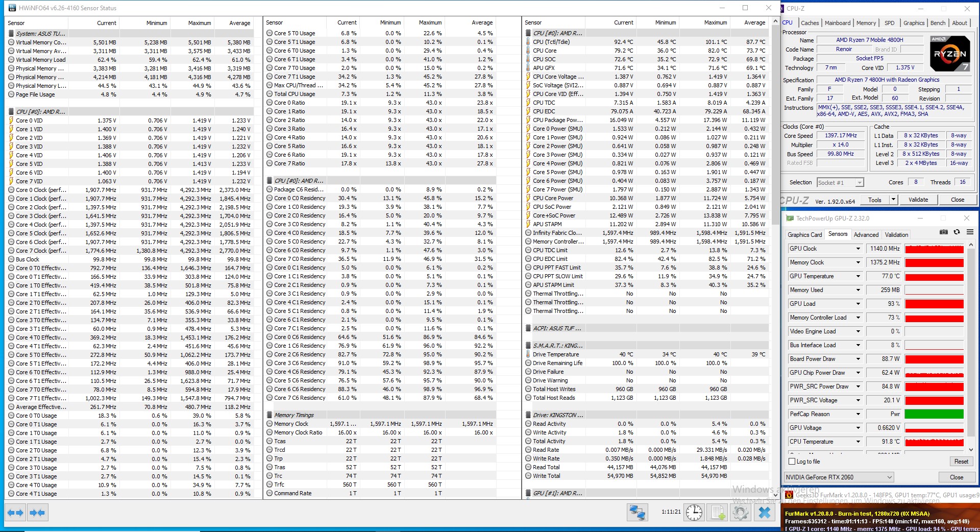Click the GPU-Z refresh icon
This screenshot has width=980, height=532.
[957, 232]
